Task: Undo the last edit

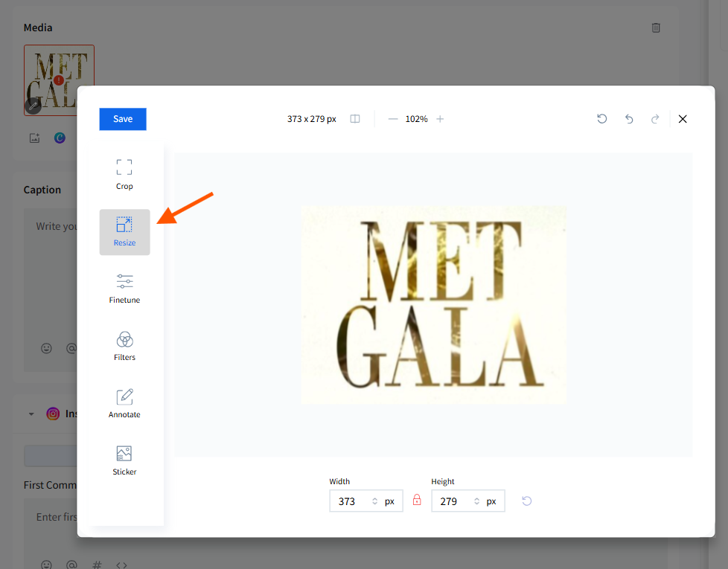Action: pos(629,119)
